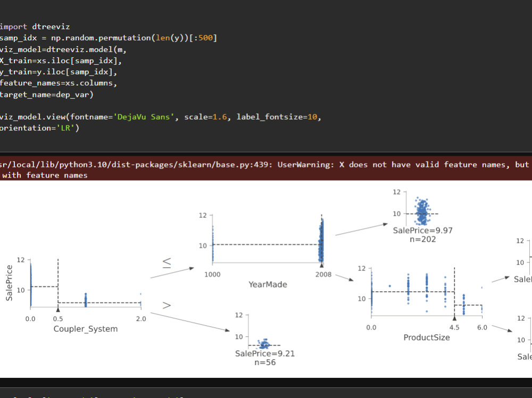
Task: Click the 2008 tick on YearMade plot
Action: pyautogui.click(x=323, y=275)
